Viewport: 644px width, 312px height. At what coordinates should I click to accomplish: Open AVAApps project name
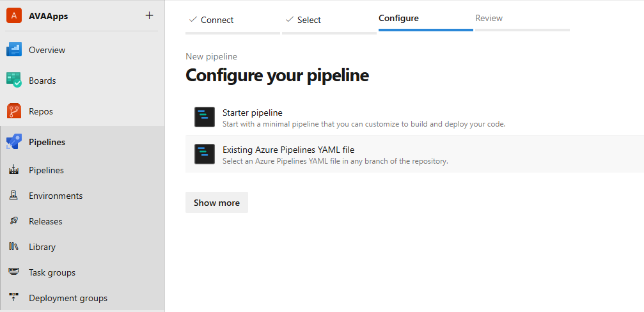[49, 17]
